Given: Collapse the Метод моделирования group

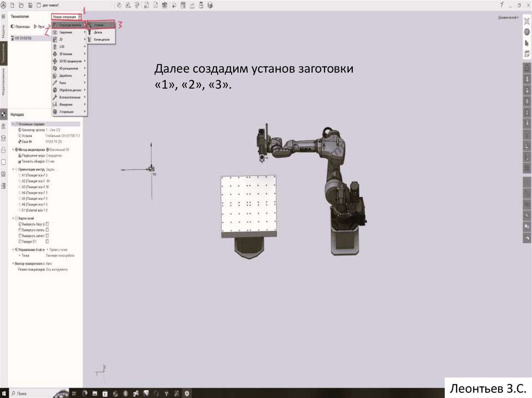Looking at the screenshot, I should (x=13, y=149).
